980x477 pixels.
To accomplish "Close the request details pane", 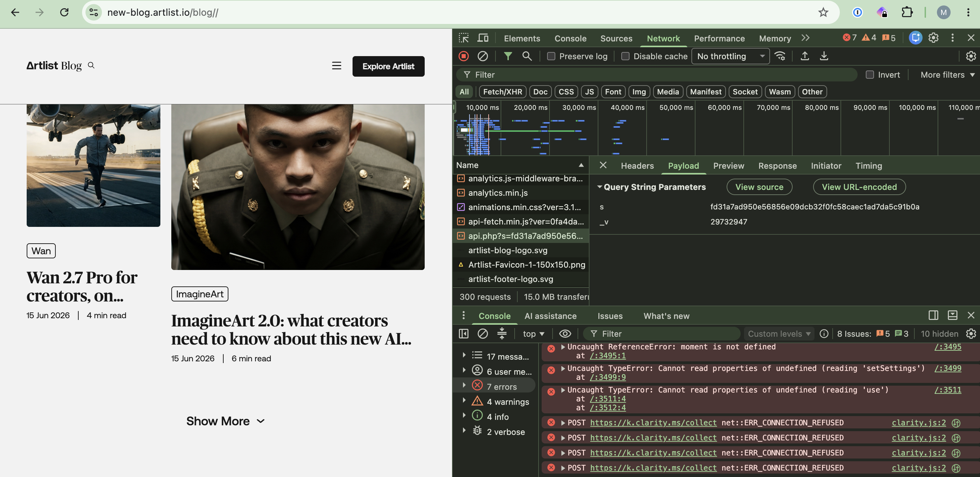I will 602,165.
